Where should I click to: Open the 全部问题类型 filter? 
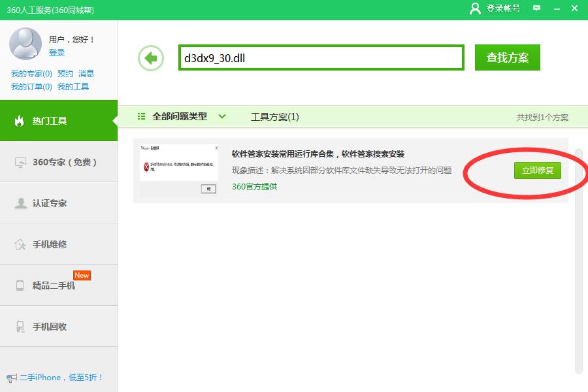(180, 117)
